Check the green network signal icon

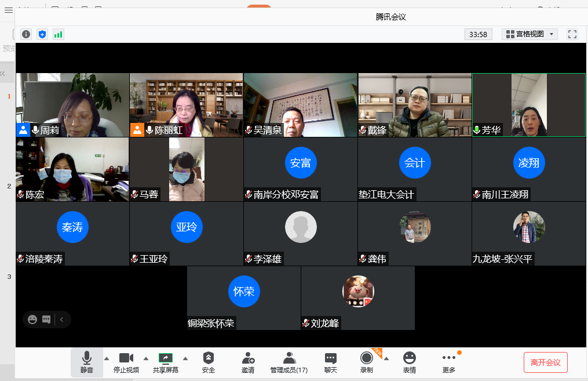tap(59, 34)
